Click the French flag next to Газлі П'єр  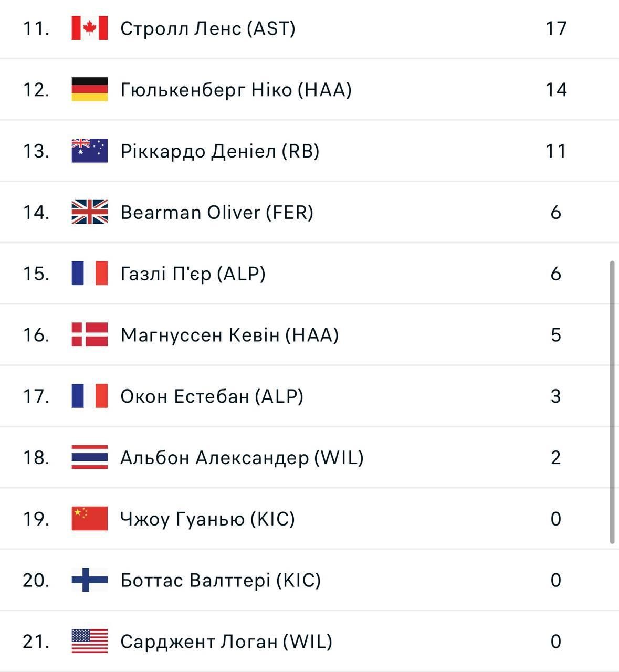point(90,274)
